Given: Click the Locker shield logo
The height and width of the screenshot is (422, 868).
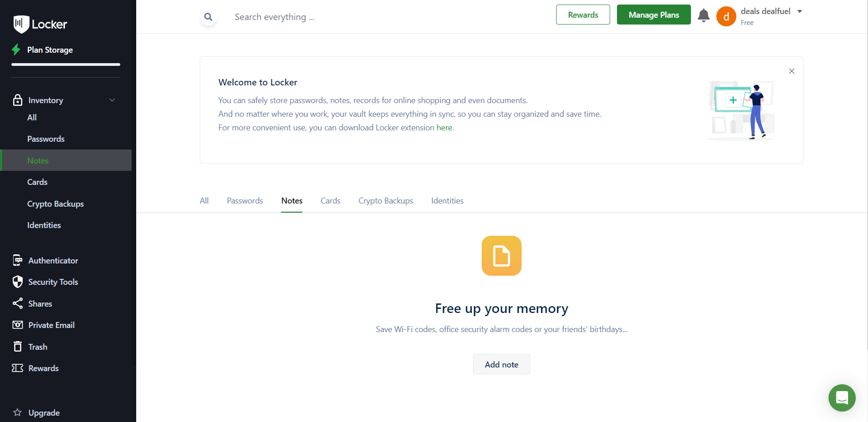Looking at the screenshot, I should click(x=21, y=24).
